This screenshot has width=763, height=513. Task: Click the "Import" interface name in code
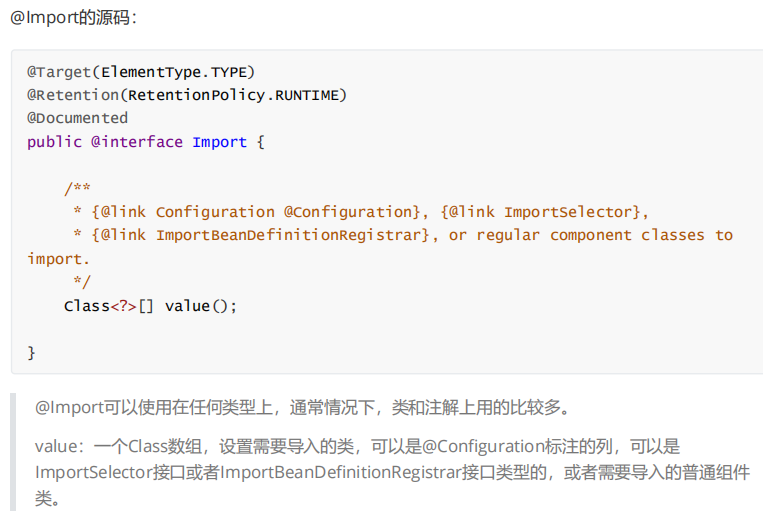click(219, 142)
